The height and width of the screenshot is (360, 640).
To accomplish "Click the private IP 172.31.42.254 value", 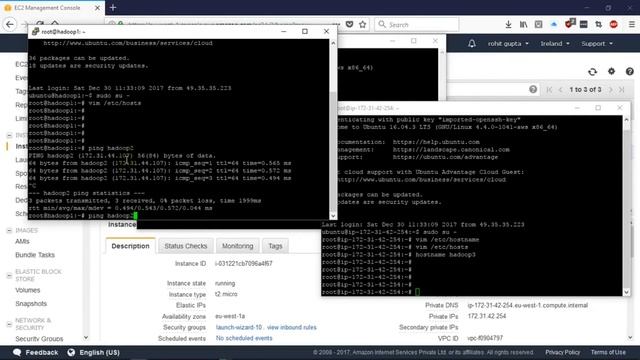I will click(x=487, y=316).
